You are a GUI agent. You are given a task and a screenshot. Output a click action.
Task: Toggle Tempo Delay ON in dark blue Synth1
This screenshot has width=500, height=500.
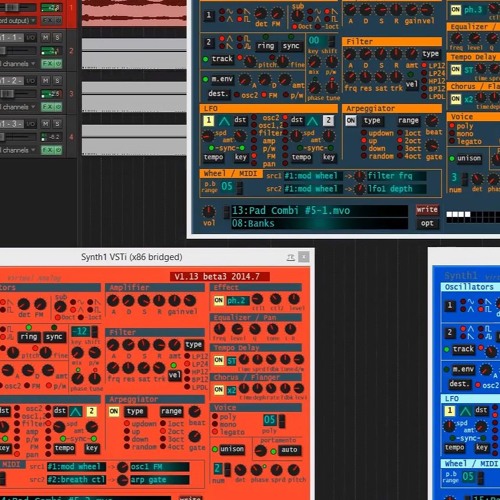[456, 69]
